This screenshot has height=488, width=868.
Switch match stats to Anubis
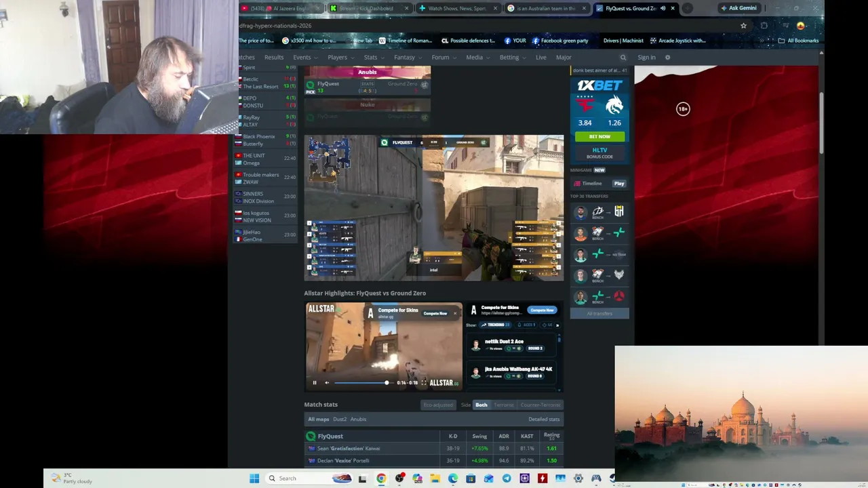click(358, 419)
